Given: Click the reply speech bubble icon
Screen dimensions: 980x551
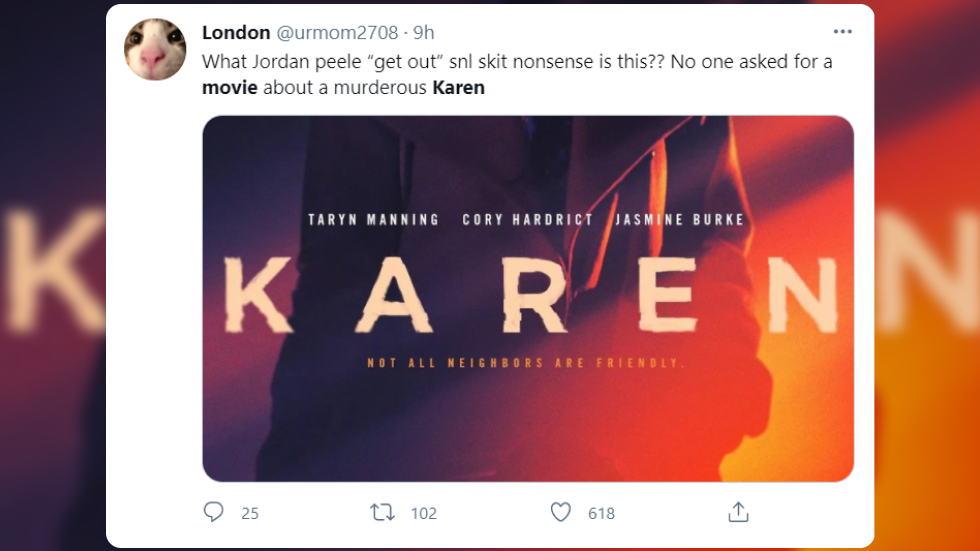Looking at the screenshot, I should [213, 512].
